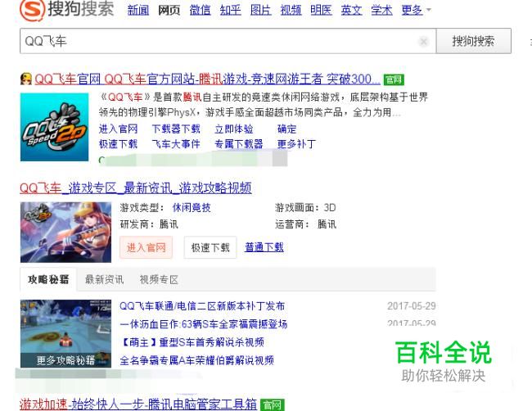This screenshot has height=411, width=532.
Task: Switch to 知乎 search category
Action: [230, 10]
